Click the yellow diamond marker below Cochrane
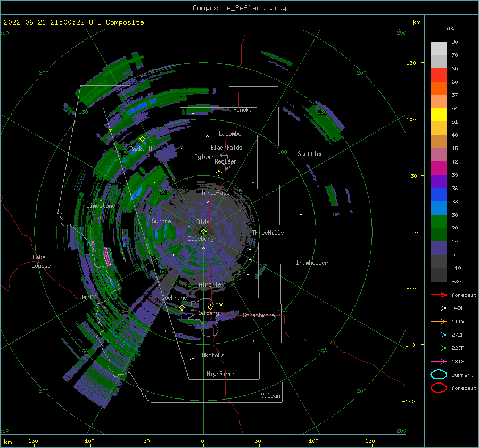The image size is (479, 448). [183, 307]
